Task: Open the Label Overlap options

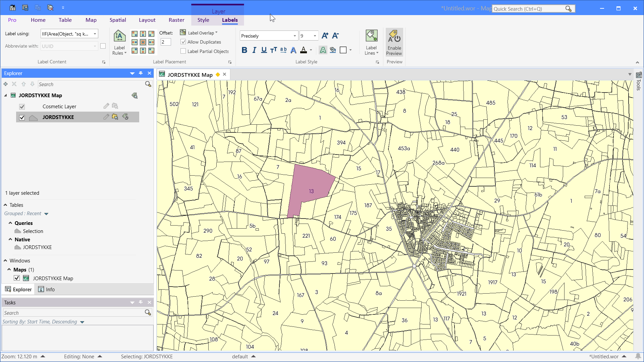Action: 200,33
